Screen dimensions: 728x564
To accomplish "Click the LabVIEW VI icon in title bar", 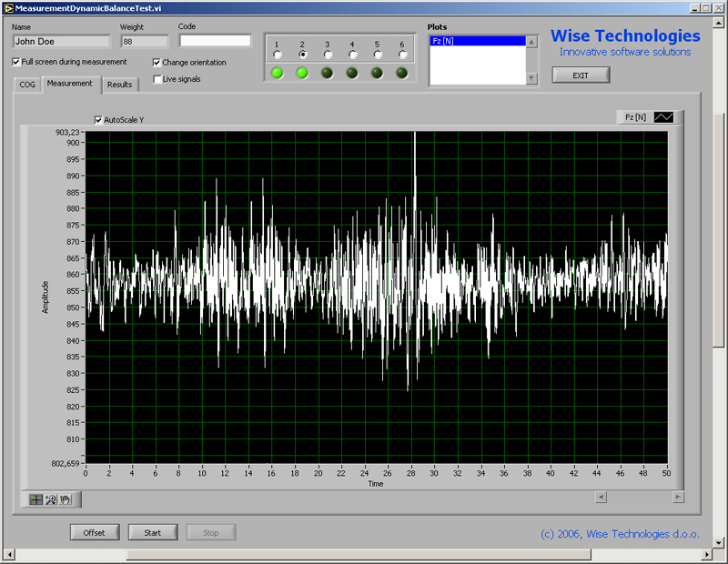I will point(8,8).
